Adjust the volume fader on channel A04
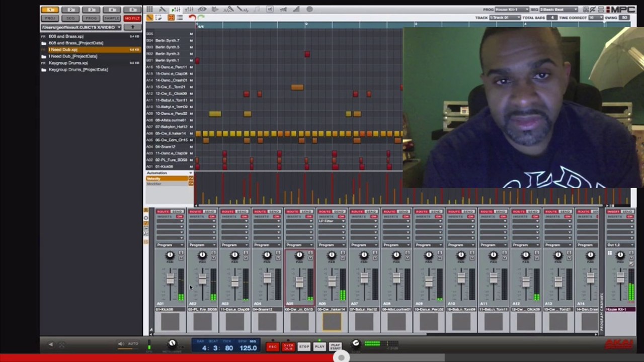644x362 pixels. (x=267, y=278)
